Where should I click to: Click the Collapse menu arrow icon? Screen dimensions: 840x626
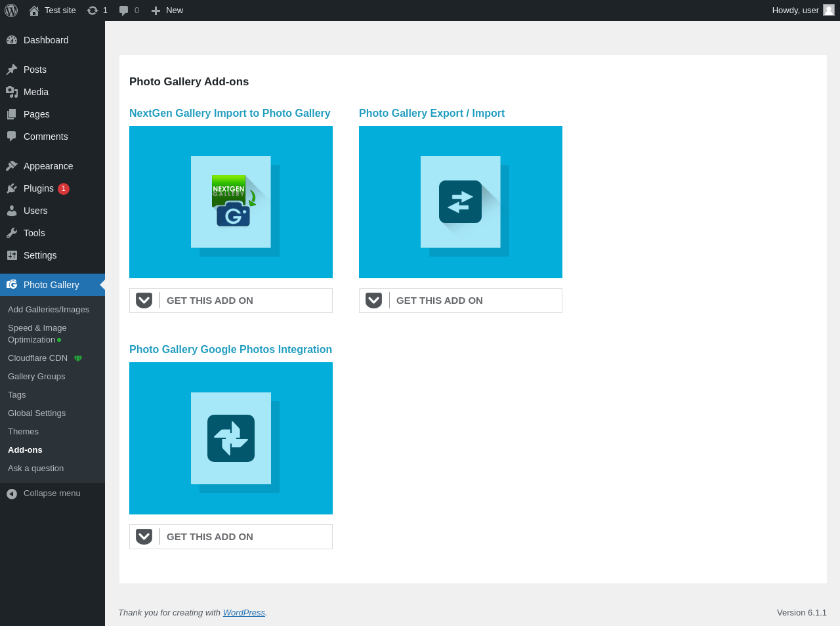(x=12, y=493)
